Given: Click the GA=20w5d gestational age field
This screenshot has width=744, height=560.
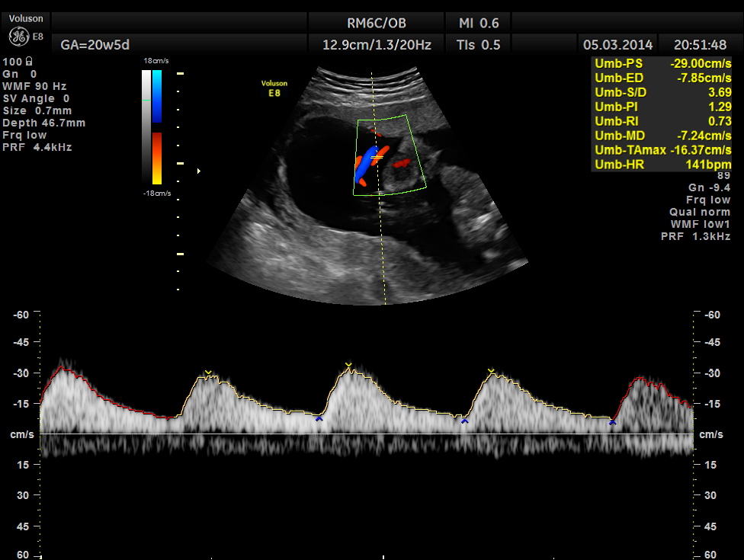Looking at the screenshot, I should pyautogui.click(x=90, y=45).
